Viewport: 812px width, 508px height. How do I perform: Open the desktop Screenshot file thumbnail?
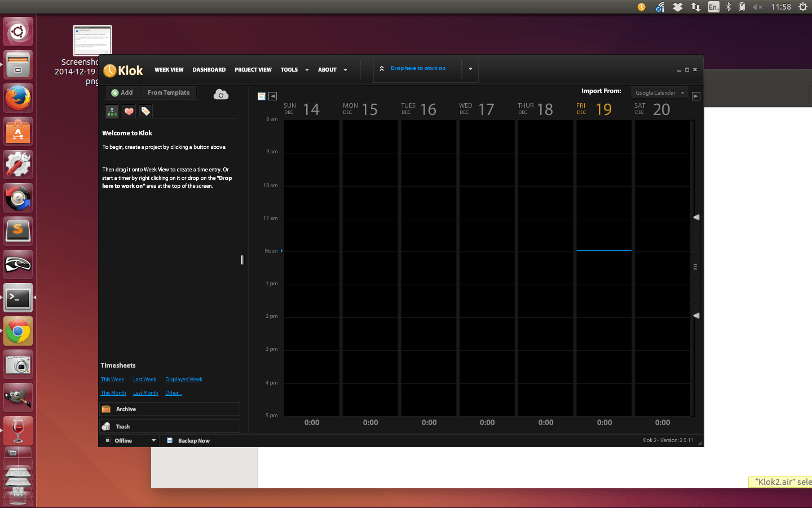(92, 40)
